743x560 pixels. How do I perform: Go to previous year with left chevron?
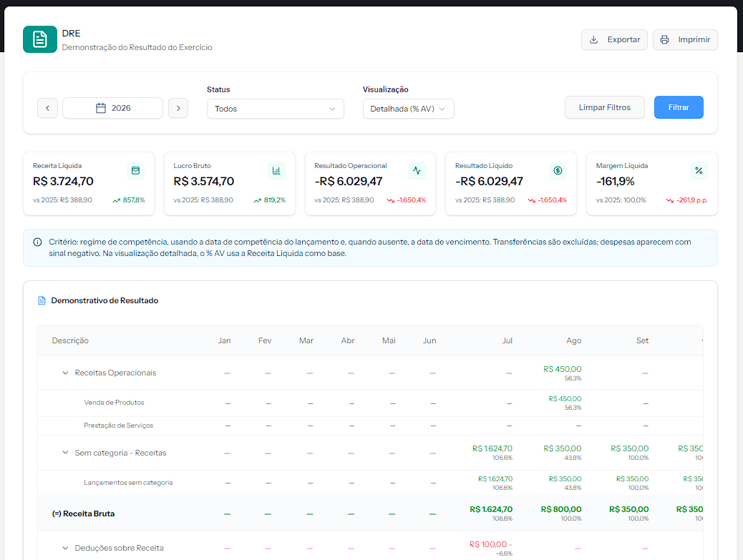47,108
